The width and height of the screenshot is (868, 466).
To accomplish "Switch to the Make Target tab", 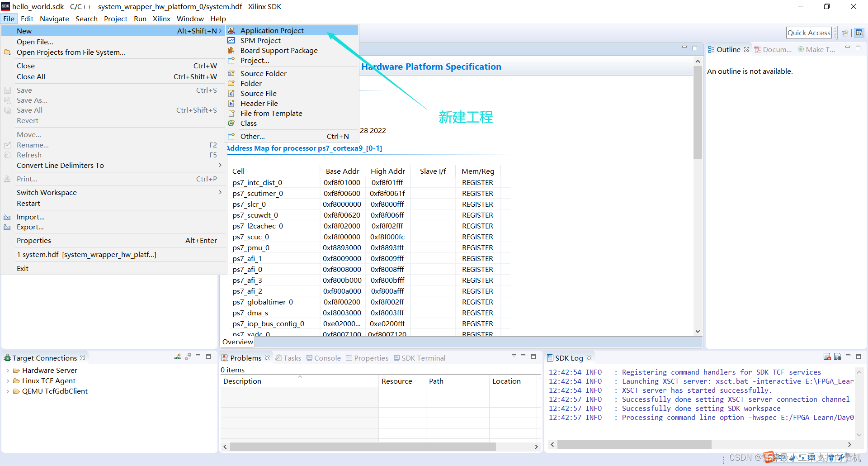I will tap(816, 49).
